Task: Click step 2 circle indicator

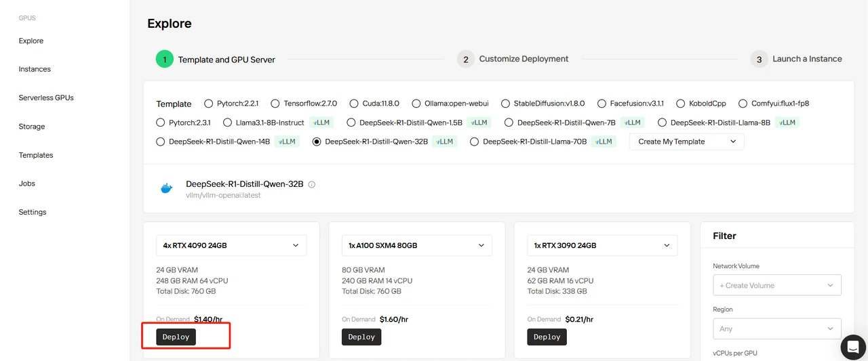Action: [466, 59]
